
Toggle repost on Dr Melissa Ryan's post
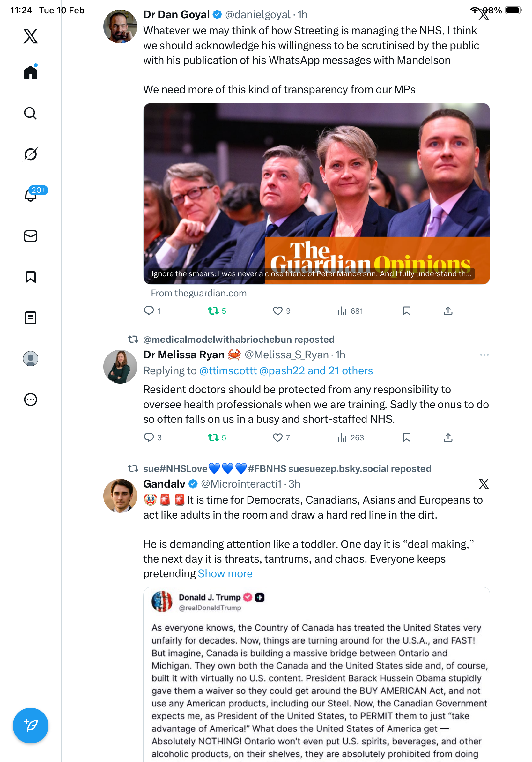click(x=213, y=437)
